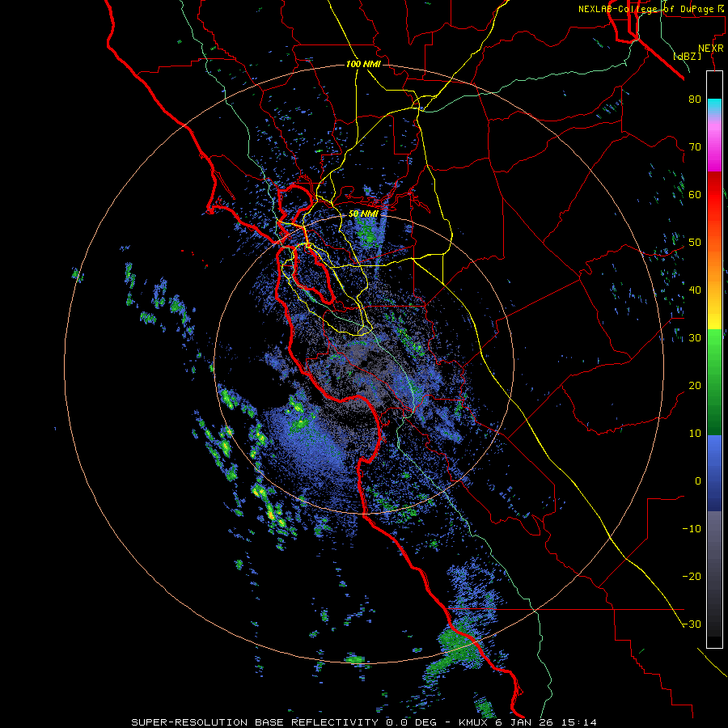This screenshot has height=728, width=728.
Task: Click the NEXR label above the legend
Action: click(x=710, y=49)
